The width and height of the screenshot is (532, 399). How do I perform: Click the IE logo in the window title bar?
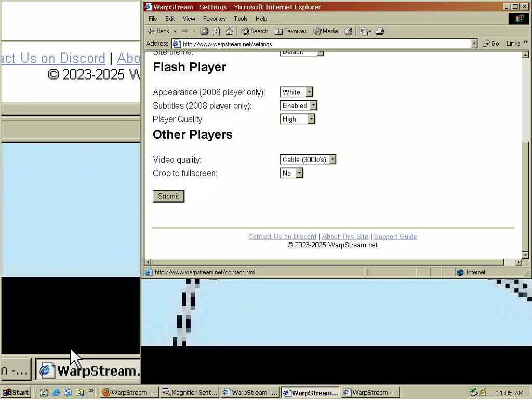click(x=148, y=6)
